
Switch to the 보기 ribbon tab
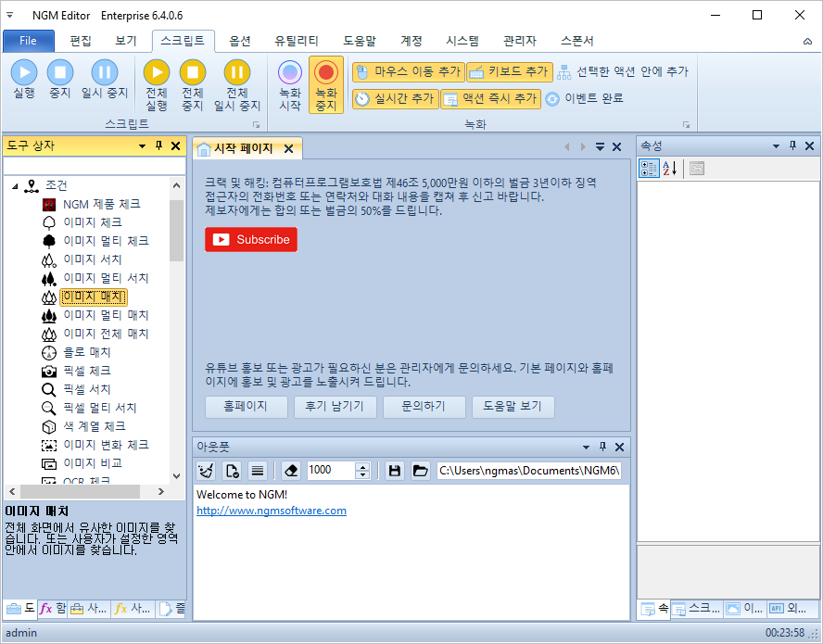coord(126,41)
